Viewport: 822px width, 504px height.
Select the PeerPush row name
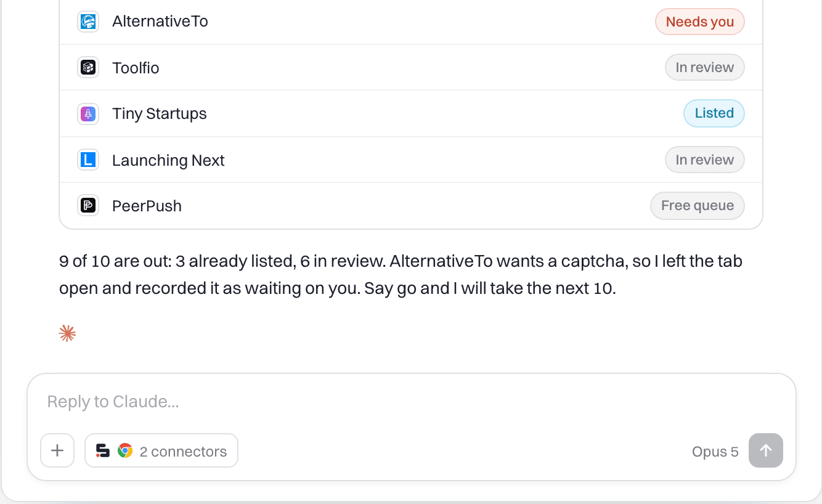[x=147, y=206]
